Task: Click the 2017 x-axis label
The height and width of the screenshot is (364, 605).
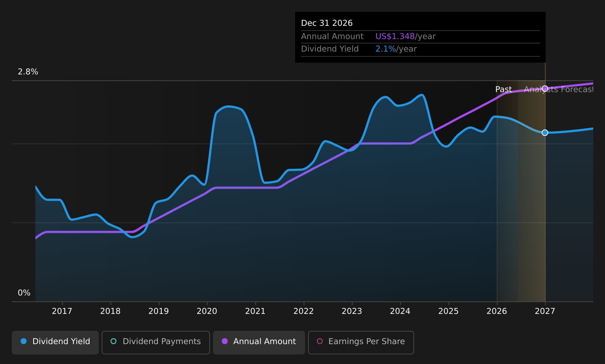Action: pyautogui.click(x=62, y=311)
